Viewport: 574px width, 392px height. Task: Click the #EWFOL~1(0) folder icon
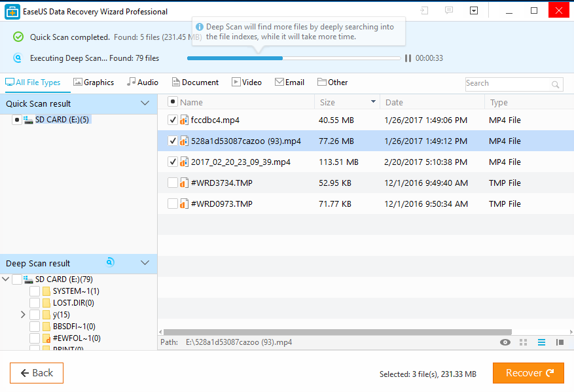point(46,338)
